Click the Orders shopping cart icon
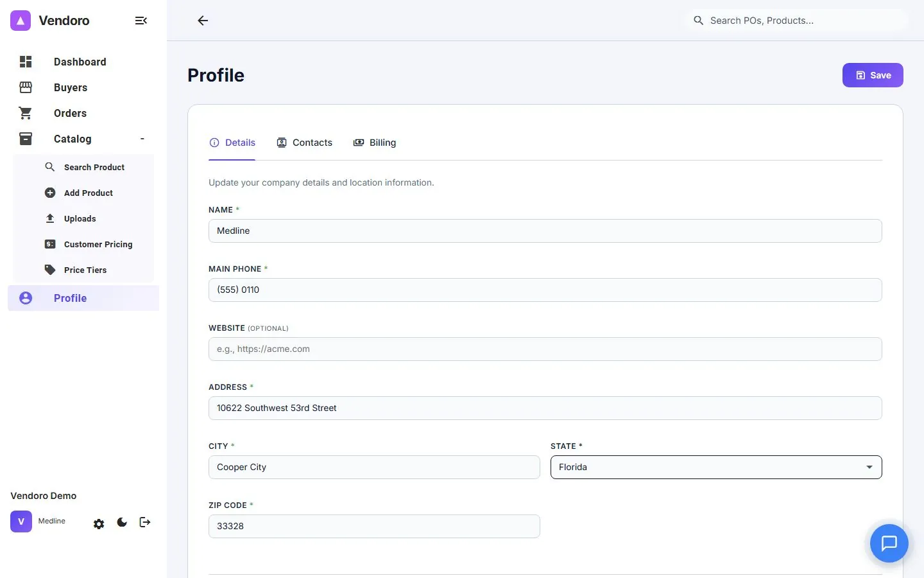This screenshot has height=578, width=924. 26,113
